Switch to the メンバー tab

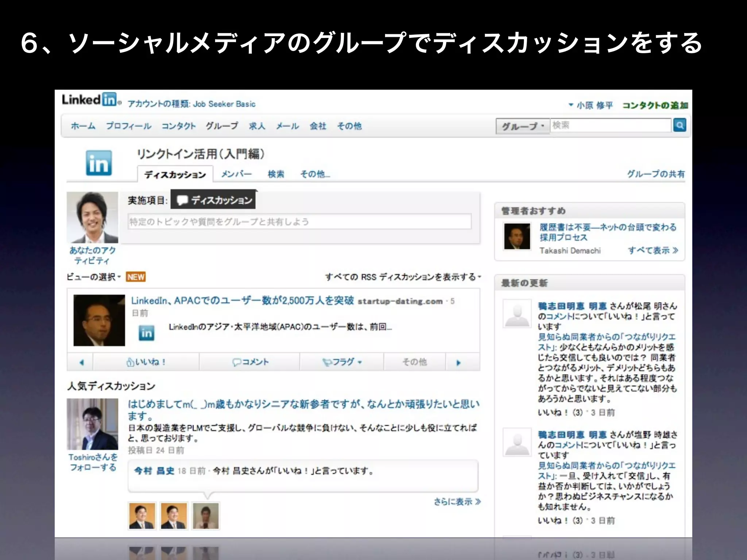click(x=236, y=174)
